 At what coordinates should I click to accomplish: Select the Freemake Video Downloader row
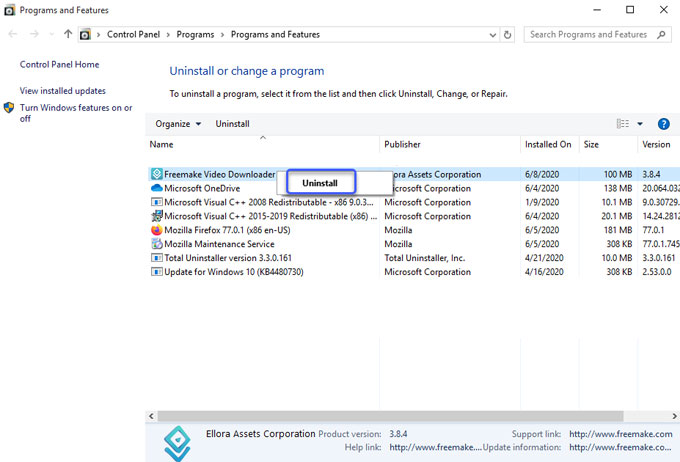(414, 174)
